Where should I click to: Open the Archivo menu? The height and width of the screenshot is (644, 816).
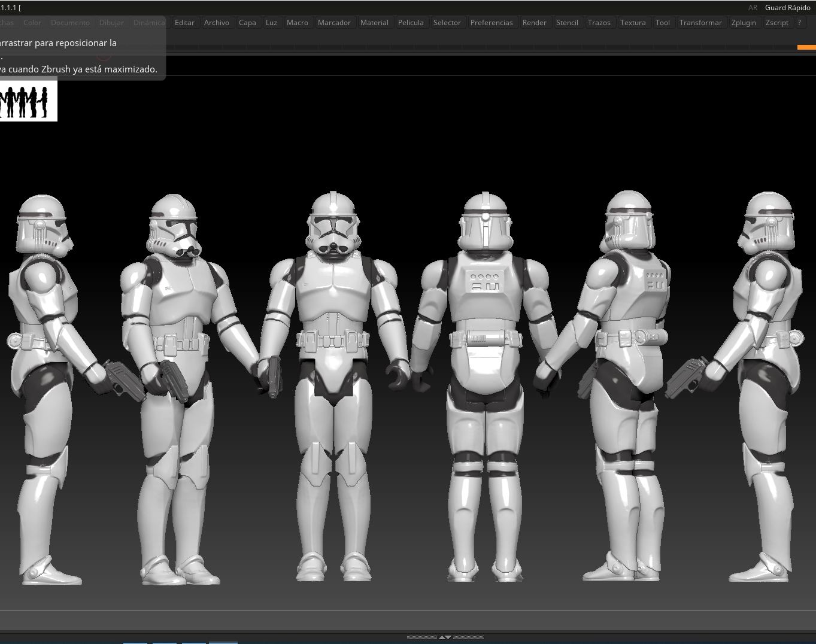(x=216, y=23)
